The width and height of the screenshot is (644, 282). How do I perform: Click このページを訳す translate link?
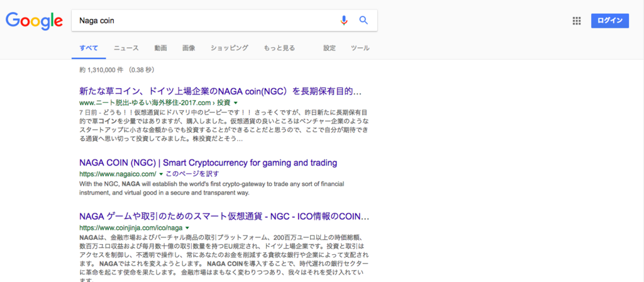tap(192, 174)
